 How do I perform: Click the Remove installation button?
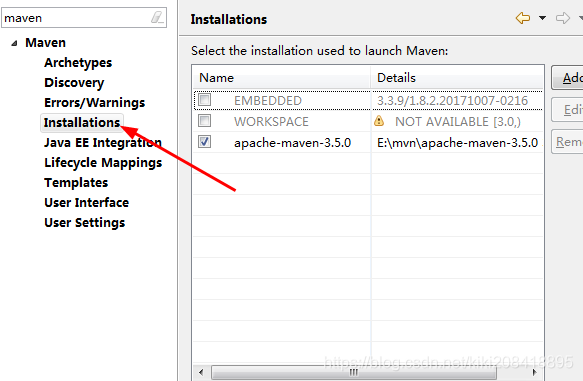(567, 142)
